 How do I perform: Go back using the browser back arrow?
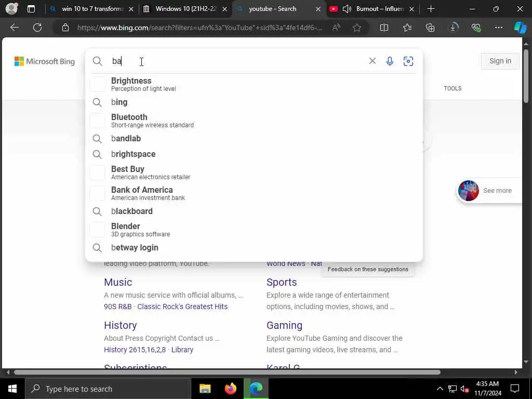[14, 28]
